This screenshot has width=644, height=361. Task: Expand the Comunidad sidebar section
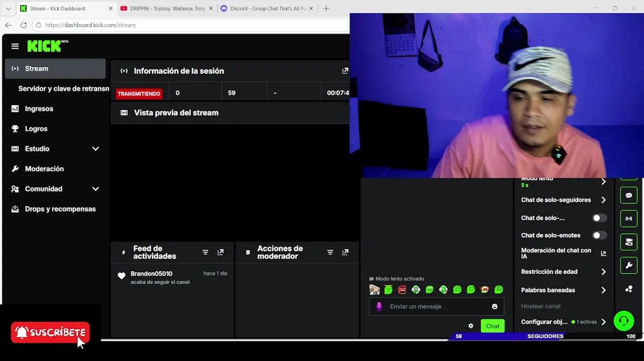[x=55, y=189]
